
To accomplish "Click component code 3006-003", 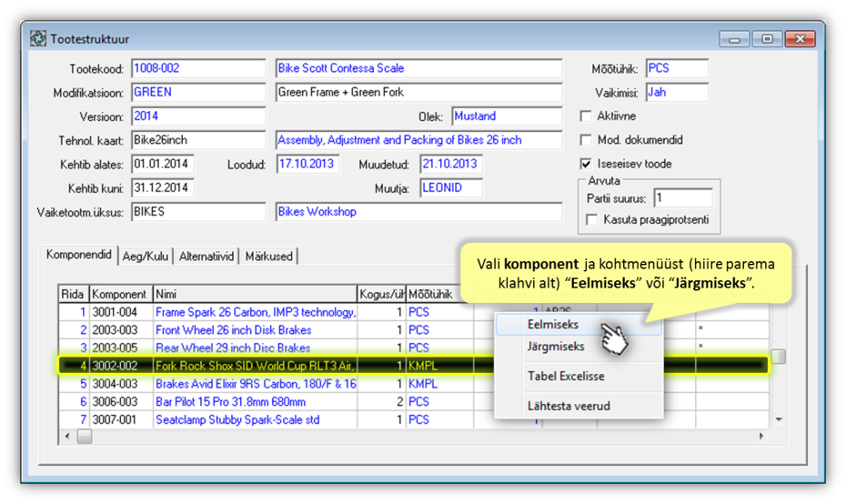I will coord(115,401).
